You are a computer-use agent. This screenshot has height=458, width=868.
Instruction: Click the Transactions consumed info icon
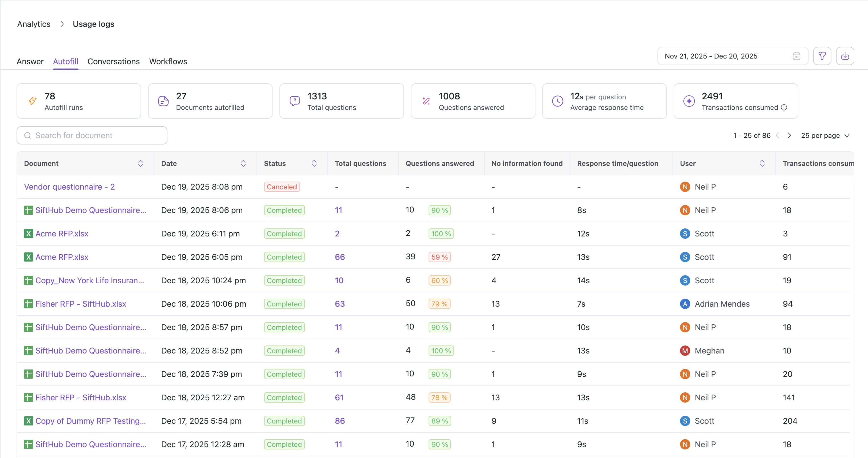tap(785, 107)
